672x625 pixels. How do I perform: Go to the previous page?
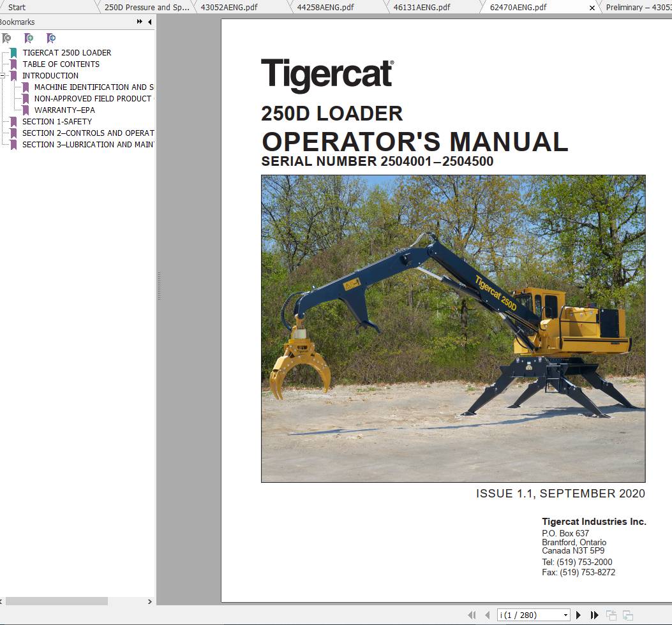[x=487, y=615]
